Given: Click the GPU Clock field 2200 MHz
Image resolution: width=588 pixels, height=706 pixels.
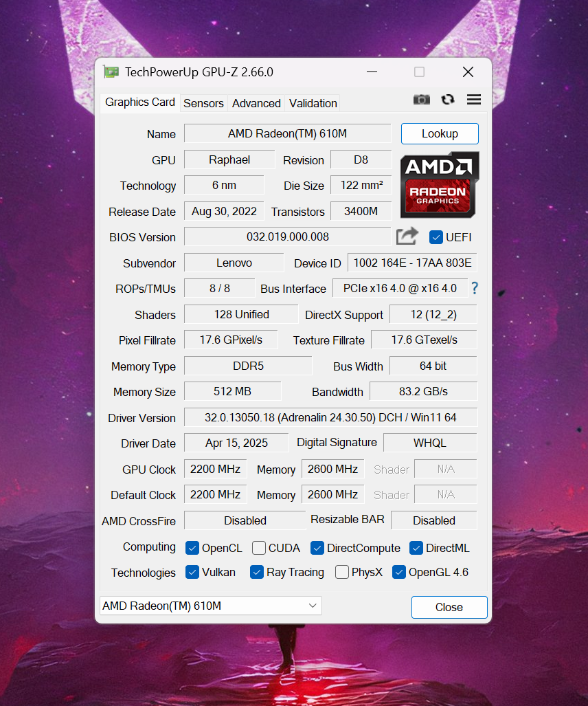Looking at the screenshot, I should tap(216, 469).
